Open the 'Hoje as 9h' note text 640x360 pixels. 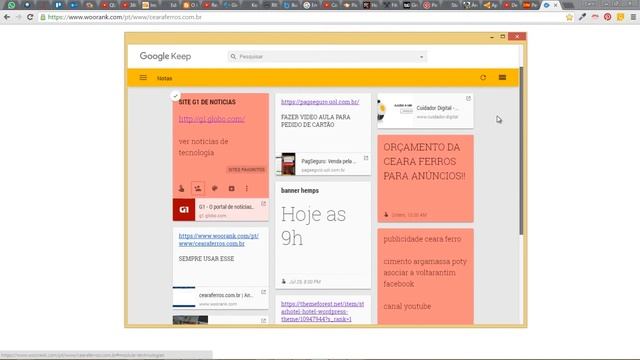pos(313,226)
